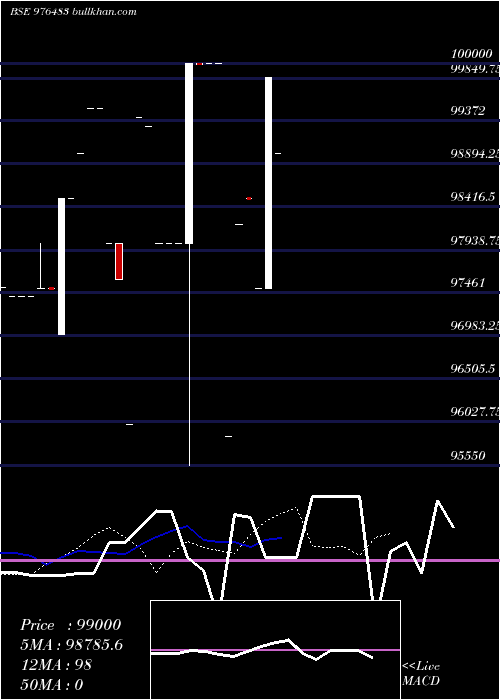Click the blue moving average line in indicator
This screenshot has width=500, height=700.
point(141,544)
